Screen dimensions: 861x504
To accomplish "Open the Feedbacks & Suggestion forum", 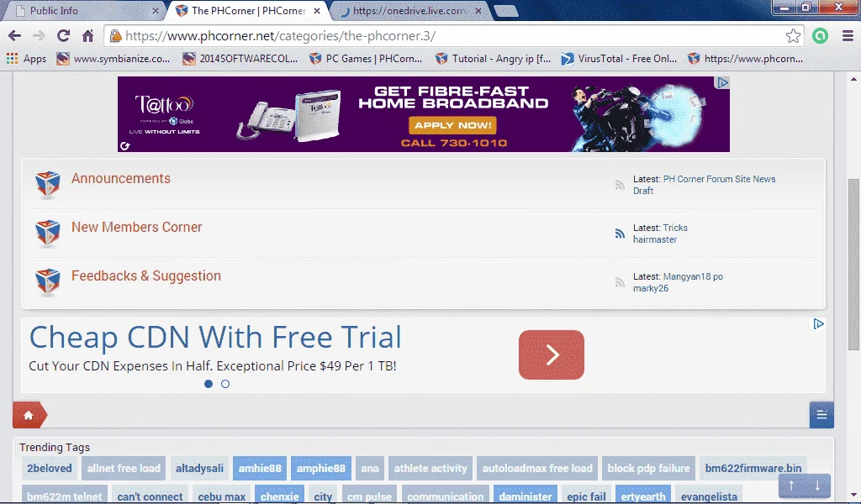I will (146, 276).
